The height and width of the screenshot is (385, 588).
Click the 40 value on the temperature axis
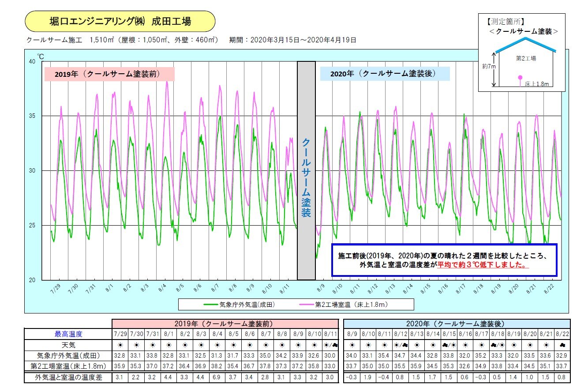(x=32, y=61)
